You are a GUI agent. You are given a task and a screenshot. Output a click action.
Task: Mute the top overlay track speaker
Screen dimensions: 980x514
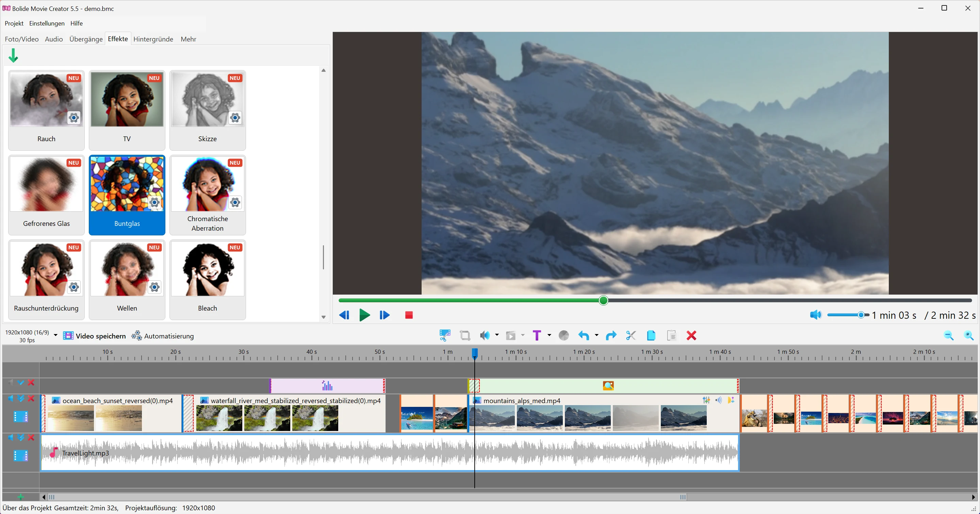[x=11, y=382]
